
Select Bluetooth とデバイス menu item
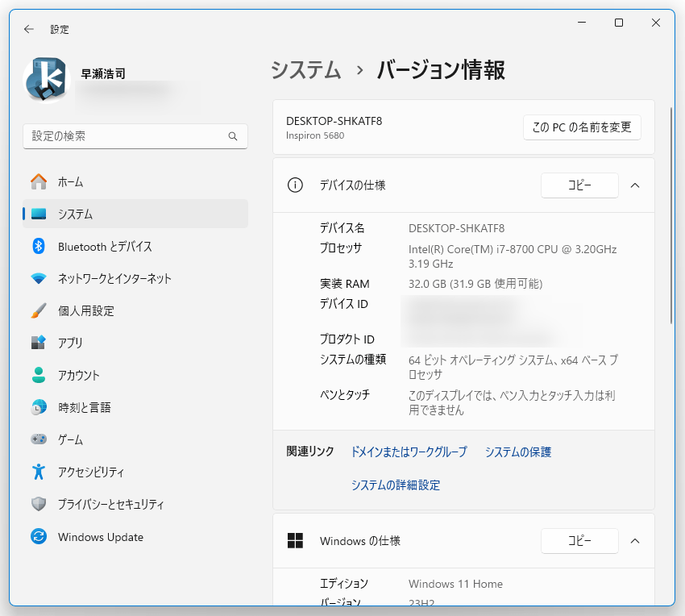click(135, 246)
